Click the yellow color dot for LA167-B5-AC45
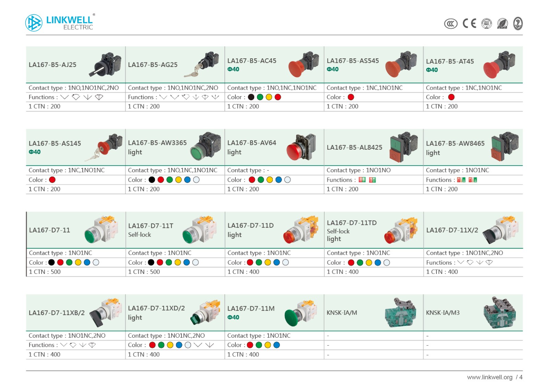This screenshot has width=549, height=392. (269, 97)
